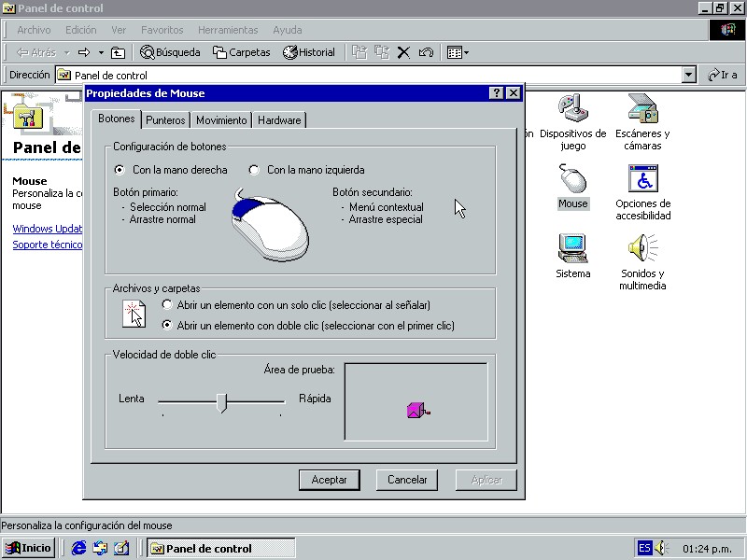Open the Ver menu
The height and width of the screenshot is (560, 747).
pyautogui.click(x=119, y=30)
